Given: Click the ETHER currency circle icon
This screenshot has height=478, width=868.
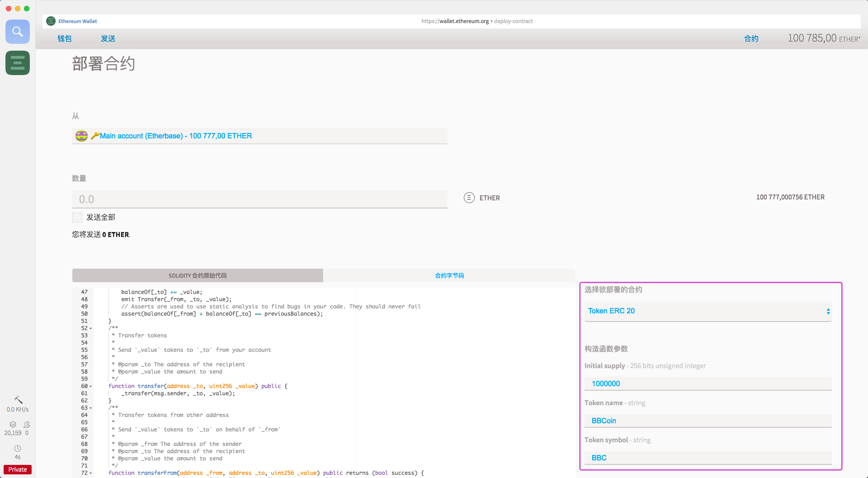Looking at the screenshot, I should click(x=469, y=198).
